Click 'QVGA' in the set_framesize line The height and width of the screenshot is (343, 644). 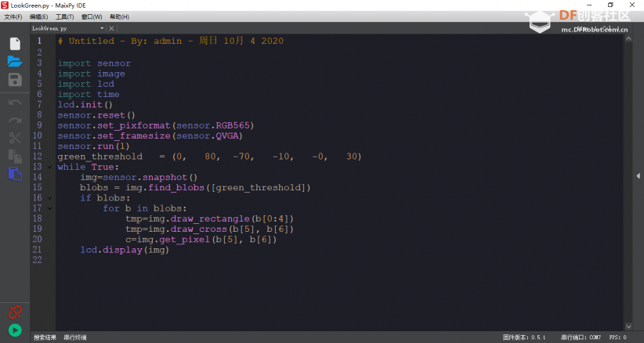(x=227, y=135)
